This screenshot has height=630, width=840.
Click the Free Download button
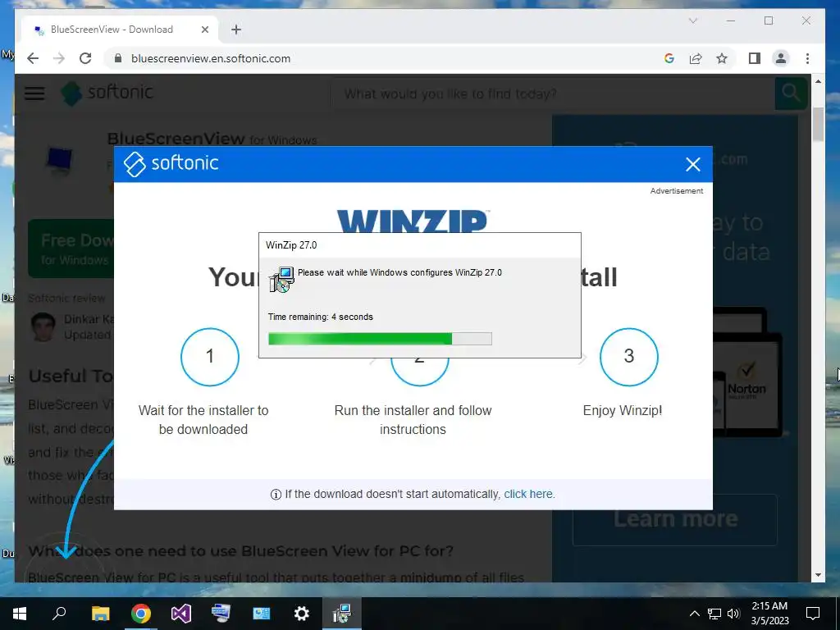[71, 249]
